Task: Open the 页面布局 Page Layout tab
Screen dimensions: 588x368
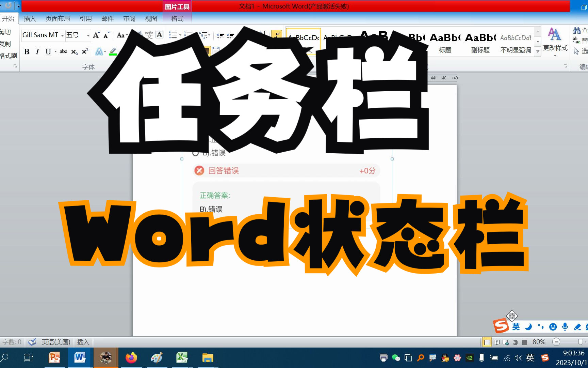Action: click(x=58, y=18)
